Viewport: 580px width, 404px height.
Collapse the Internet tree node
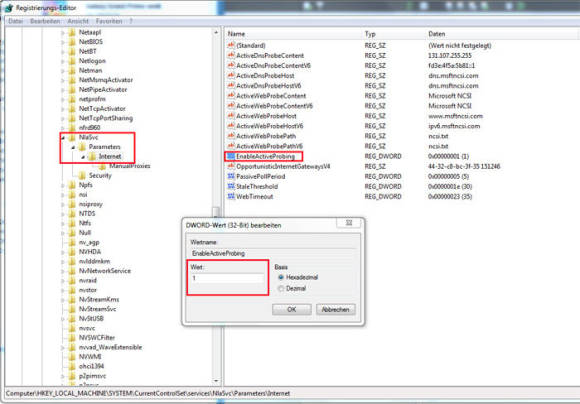[x=83, y=157]
